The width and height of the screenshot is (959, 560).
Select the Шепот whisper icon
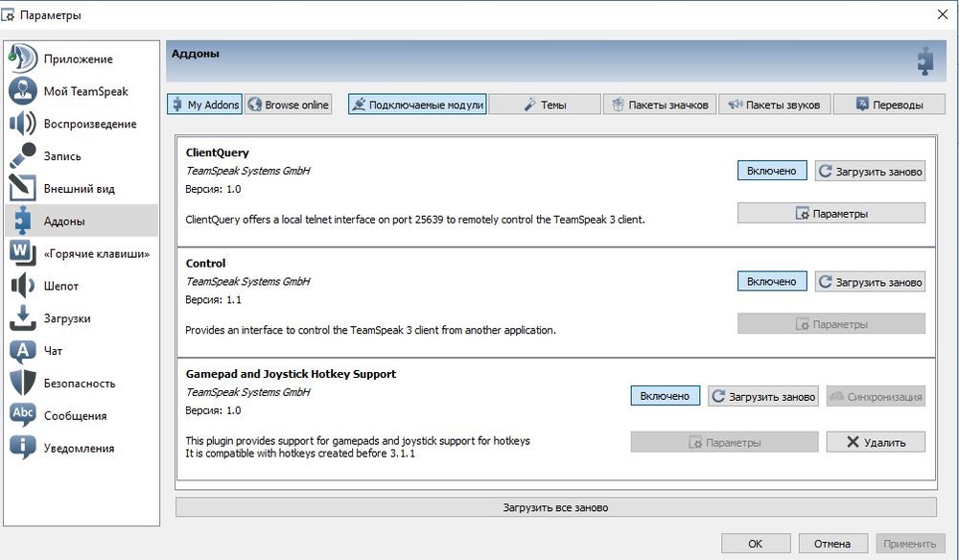pos(23,286)
